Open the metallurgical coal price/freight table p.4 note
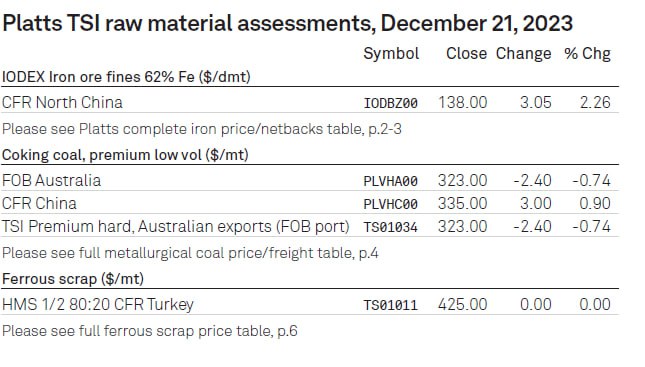645x367 pixels. point(190,253)
